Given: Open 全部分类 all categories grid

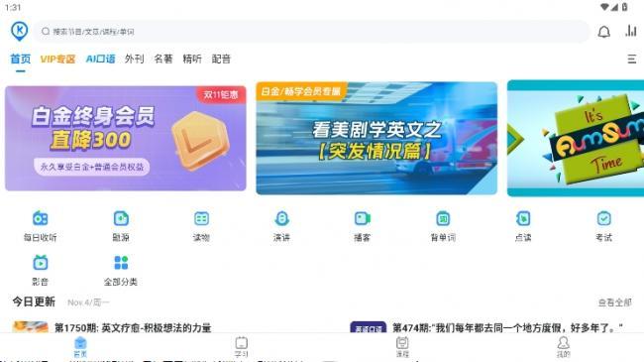Looking at the screenshot, I should (121, 263).
